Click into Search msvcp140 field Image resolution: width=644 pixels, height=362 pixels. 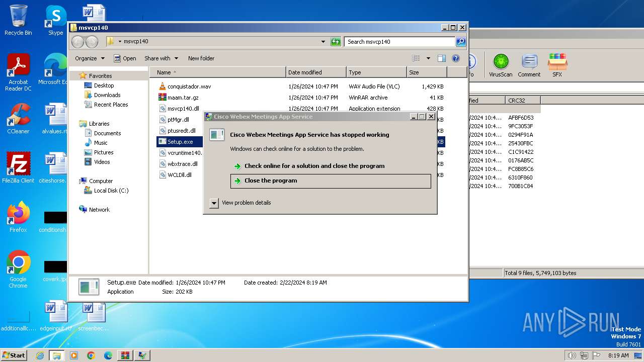(x=400, y=42)
